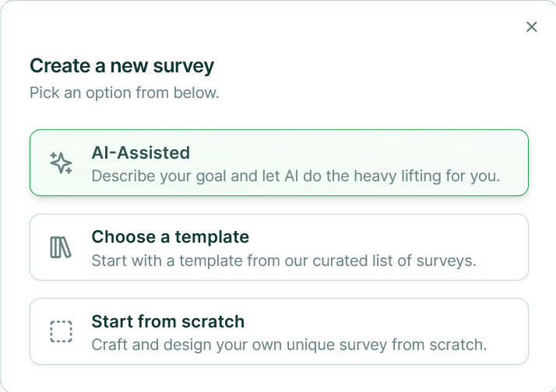Select the AI-Assisted option title
This screenshot has height=392, width=556.
(141, 152)
